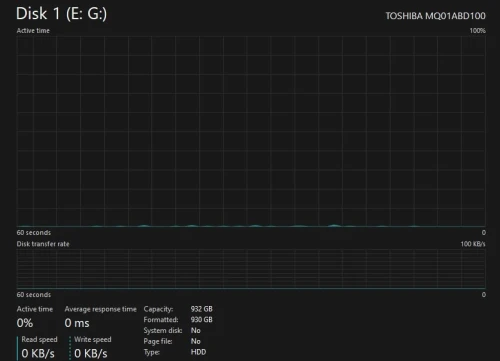This screenshot has height=361, width=500.
Task: Click the Type value HDD
Action: [x=198, y=352]
